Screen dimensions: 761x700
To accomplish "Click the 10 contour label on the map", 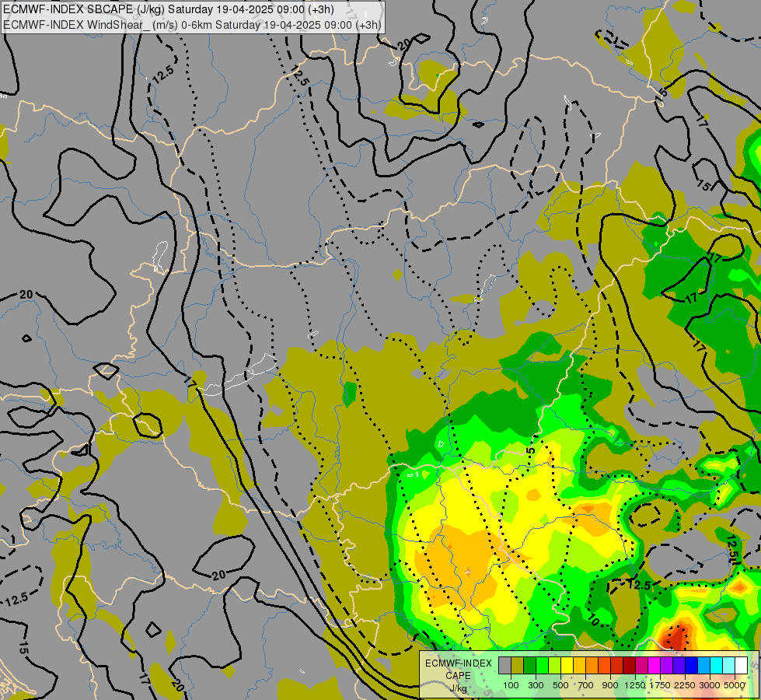I will tap(593, 621).
